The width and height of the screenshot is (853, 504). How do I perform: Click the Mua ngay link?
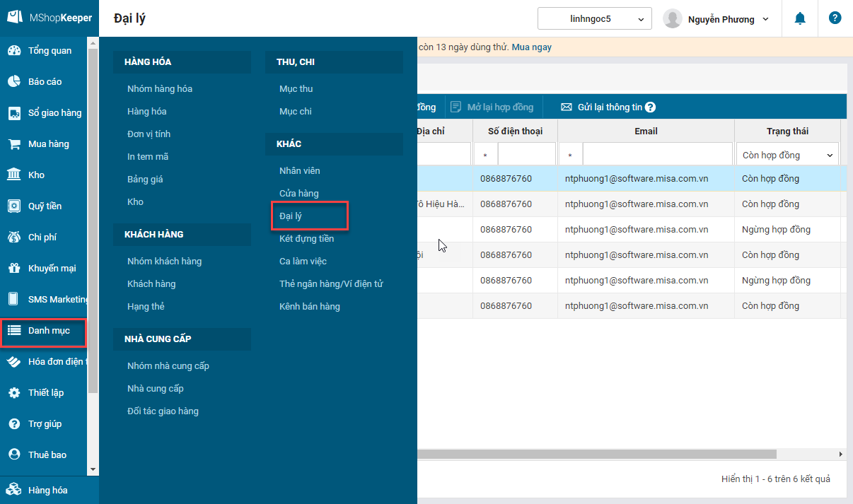531,47
